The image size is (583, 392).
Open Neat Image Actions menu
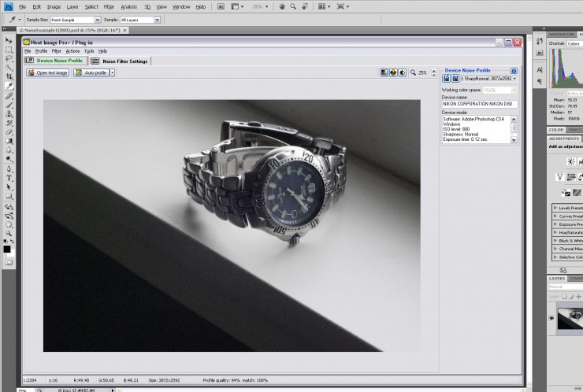[x=72, y=51]
